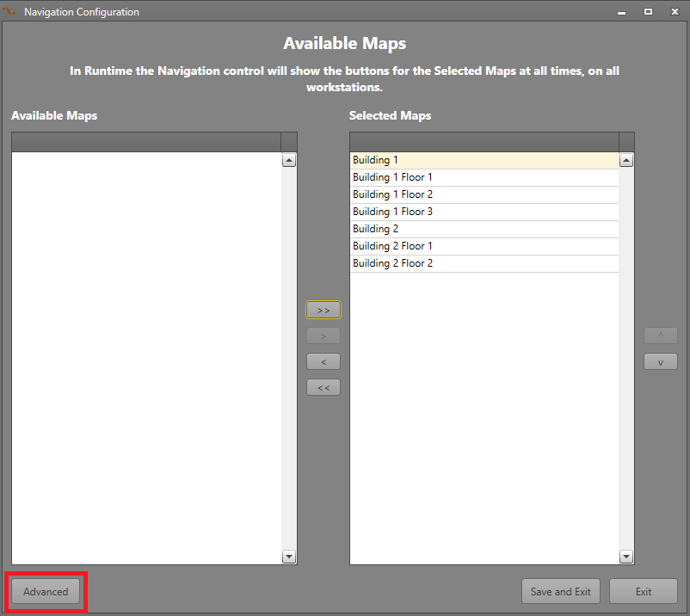Select Building 1 Floor 2 entry
Image resolution: width=690 pixels, height=616 pixels.
pos(484,195)
